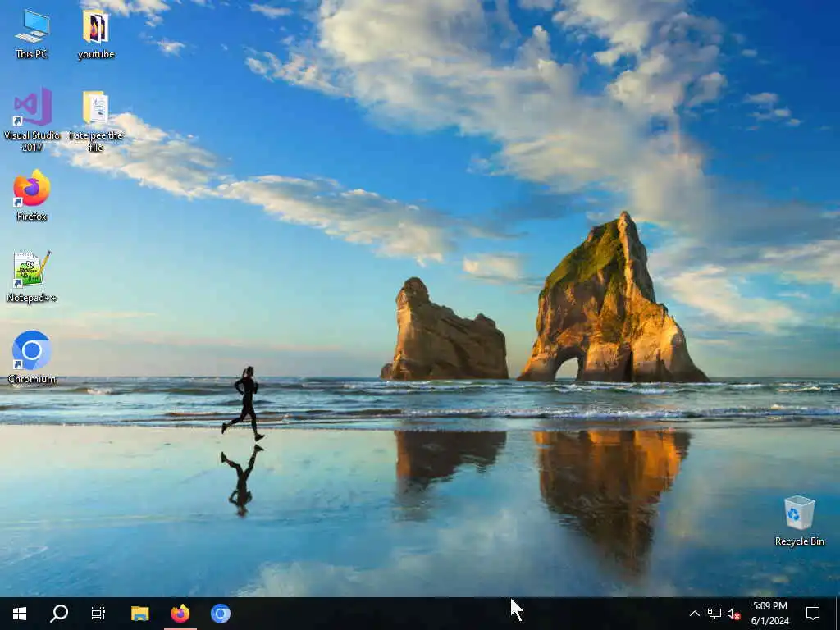Viewport: 840px width, 630px height.
Task: Open the Windows Start menu
Action: click(20, 614)
